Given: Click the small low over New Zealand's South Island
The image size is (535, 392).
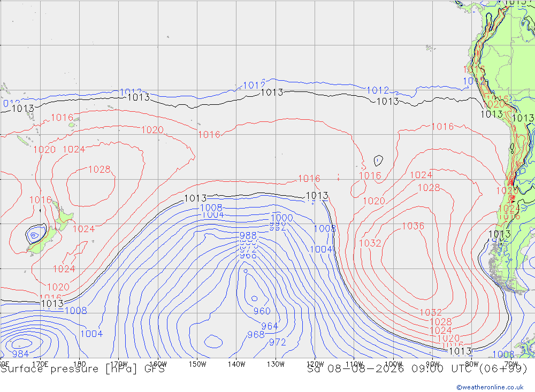Looking at the screenshot, I should (x=34, y=235).
